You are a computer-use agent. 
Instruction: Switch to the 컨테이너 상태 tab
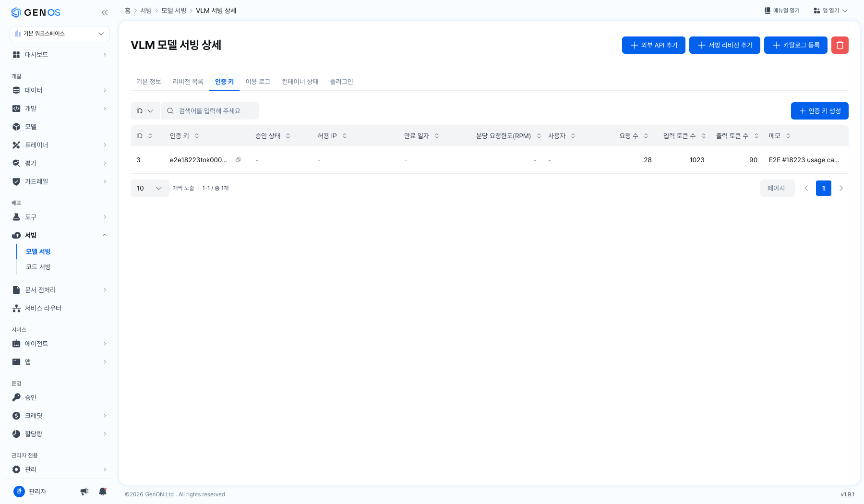coord(300,82)
